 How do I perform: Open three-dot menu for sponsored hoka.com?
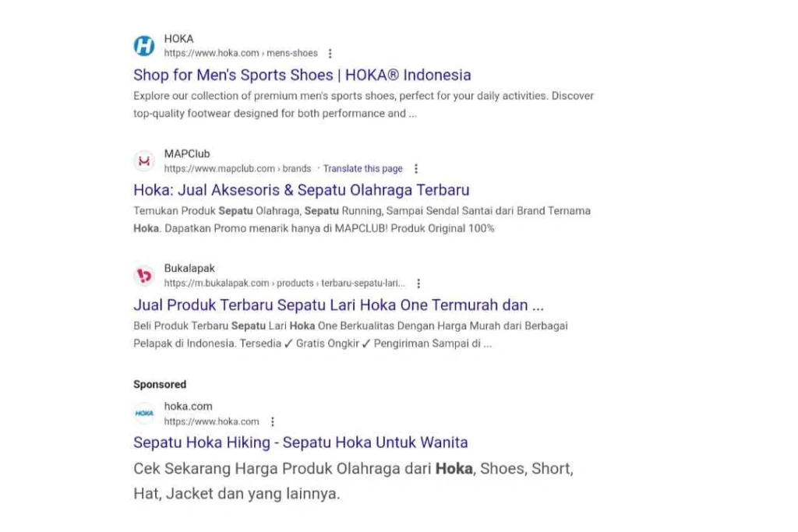pyautogui.click(x=272, y=421)
